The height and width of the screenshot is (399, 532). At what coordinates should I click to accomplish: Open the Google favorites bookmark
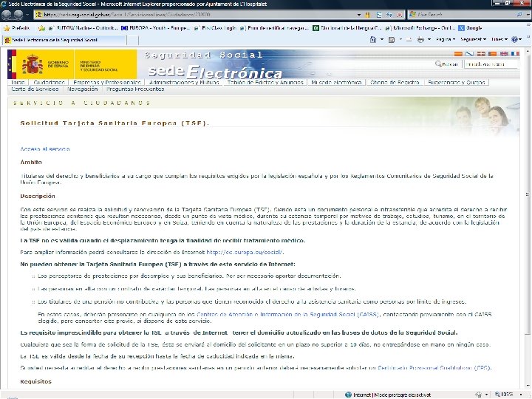[470, 28]
